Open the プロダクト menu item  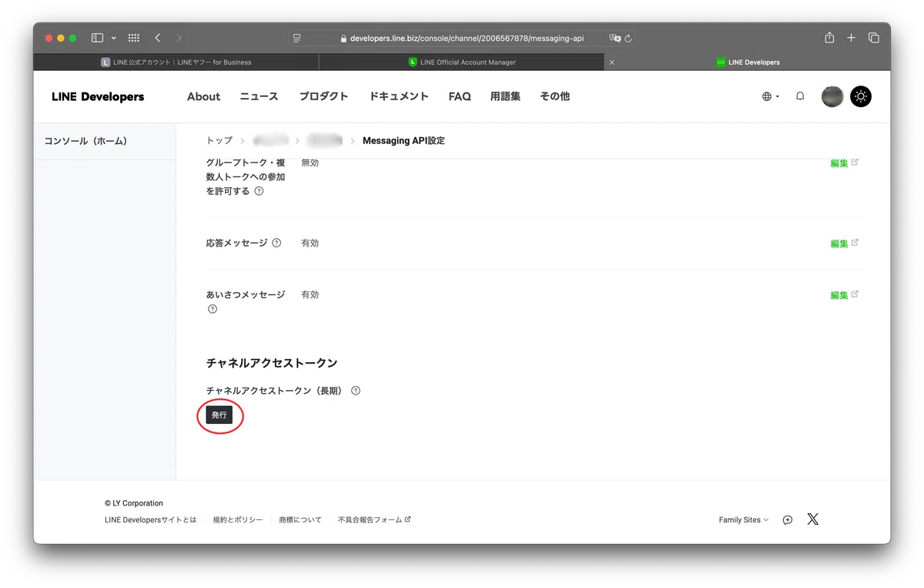(x=323, y=96)
